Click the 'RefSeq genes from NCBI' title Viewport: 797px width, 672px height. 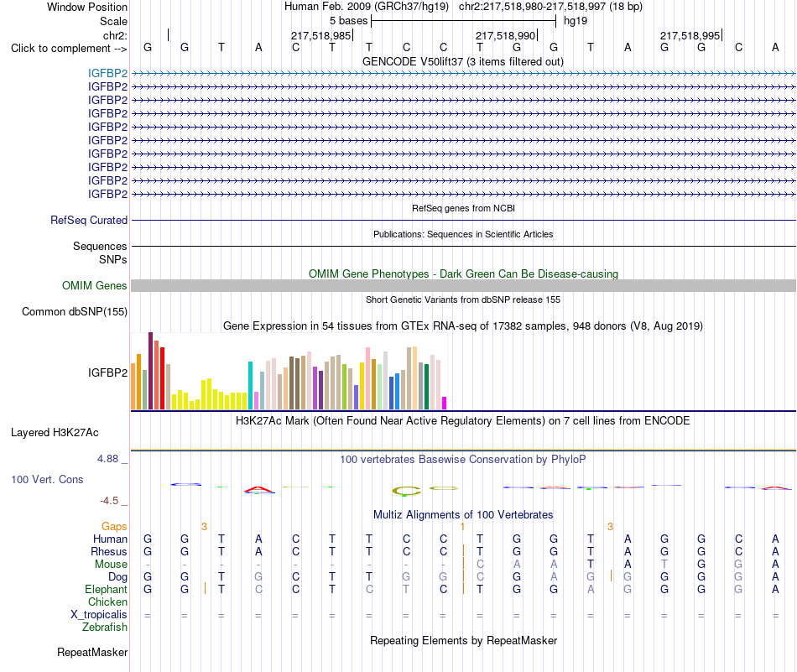click(x=463, y=208)
